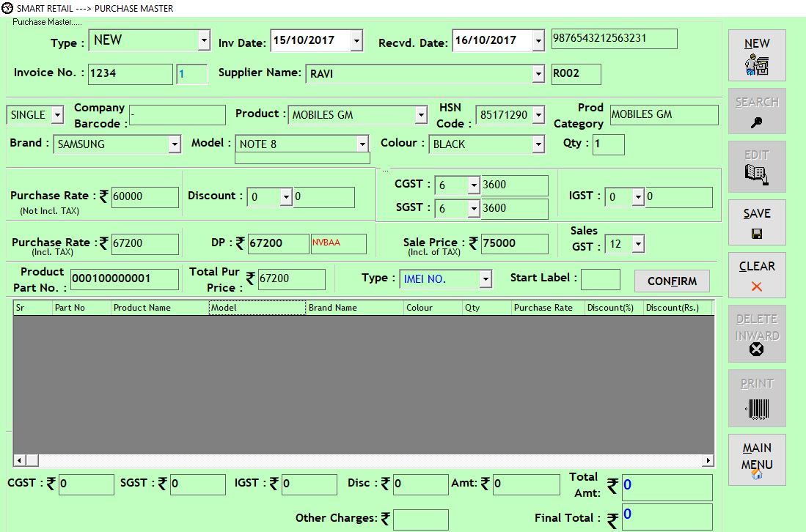Image resolution: width=806 pixels, height=532 pixels.
Task: Click DELETE INWARD cross icon button
Action: click(x=757, y=334)
